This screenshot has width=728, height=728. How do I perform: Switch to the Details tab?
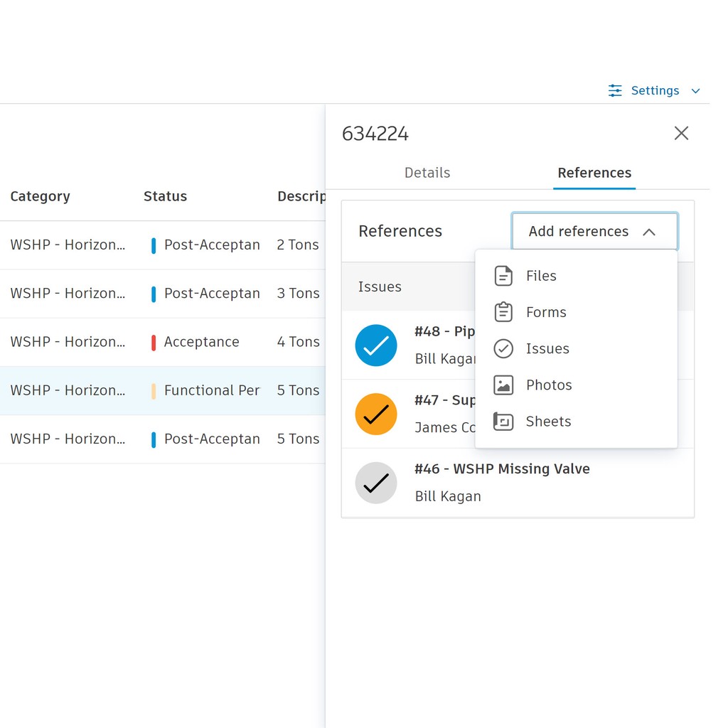click(427, 173)
